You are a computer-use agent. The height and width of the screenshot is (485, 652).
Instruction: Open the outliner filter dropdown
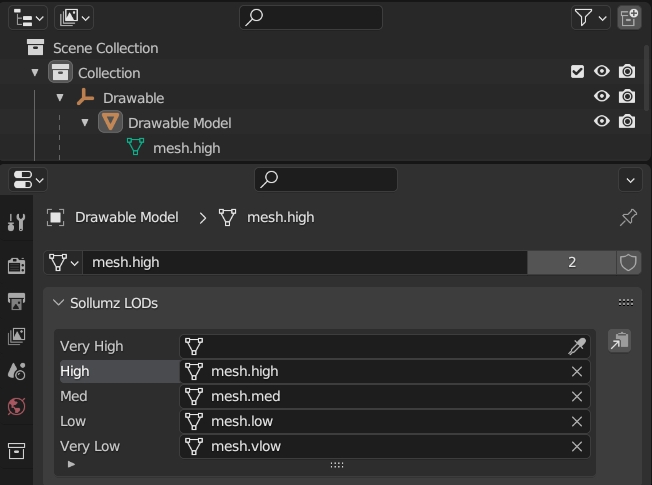pos(590,17)
